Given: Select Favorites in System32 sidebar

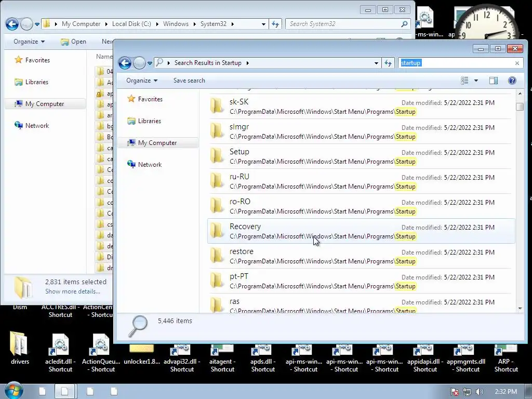Looking at the screenshot, I should click(x=32, y=60).
